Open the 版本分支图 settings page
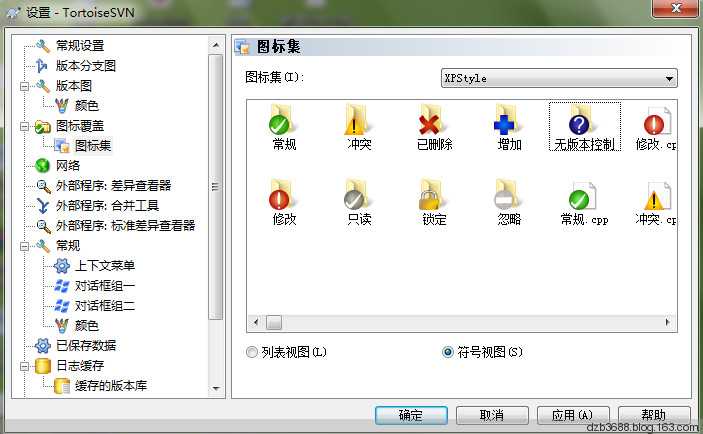 (86, 66)
